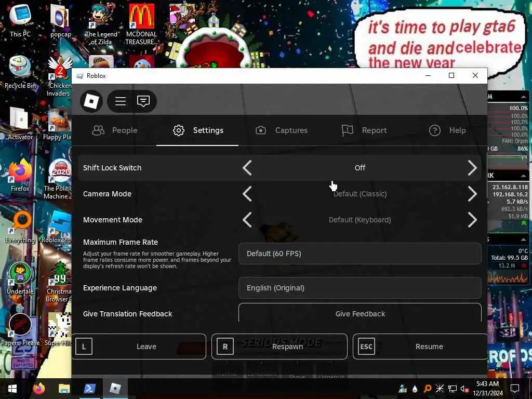Open the Captures tab
Image resolution: width=532 pixels, height=399 pixels.
[x=281, y=130]
